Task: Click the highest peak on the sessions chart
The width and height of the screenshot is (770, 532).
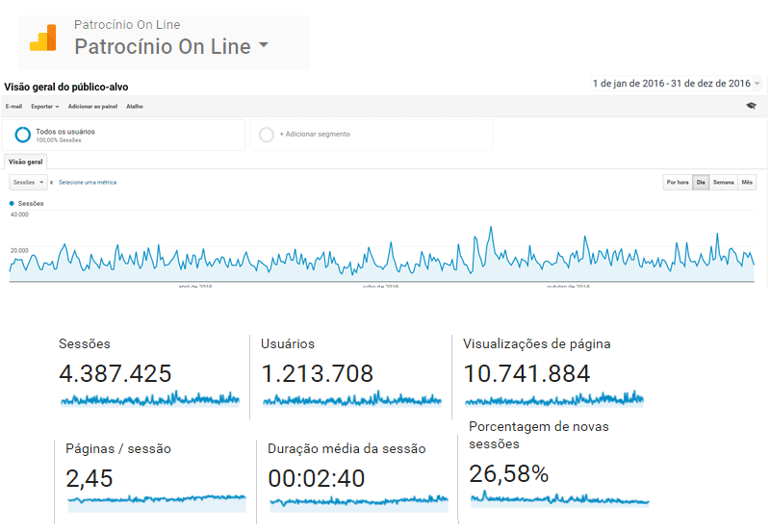Action: point(491,227)
